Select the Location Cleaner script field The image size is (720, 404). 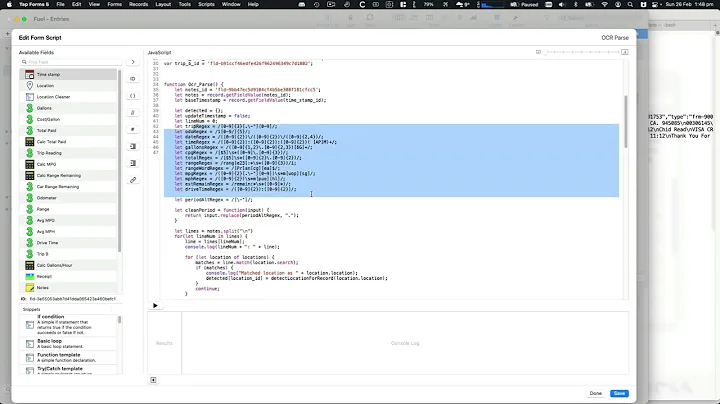pos(69,97)
